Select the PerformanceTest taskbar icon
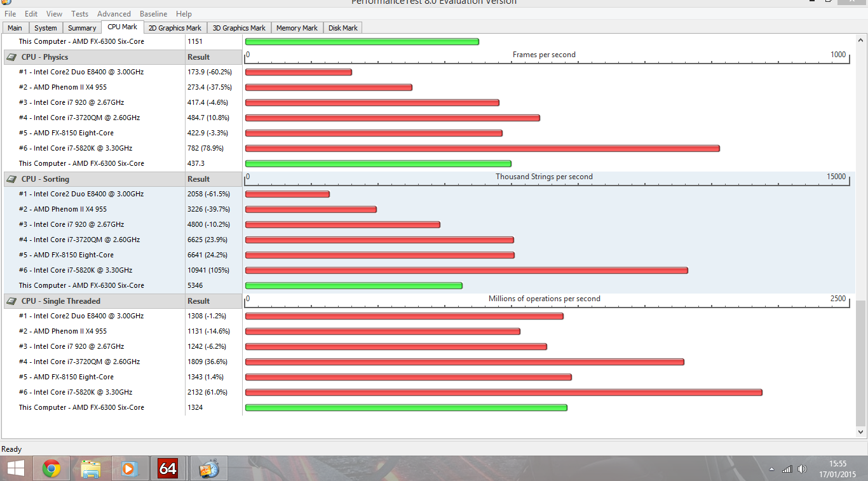Screen dimensions: 868x481 (208, 469)
